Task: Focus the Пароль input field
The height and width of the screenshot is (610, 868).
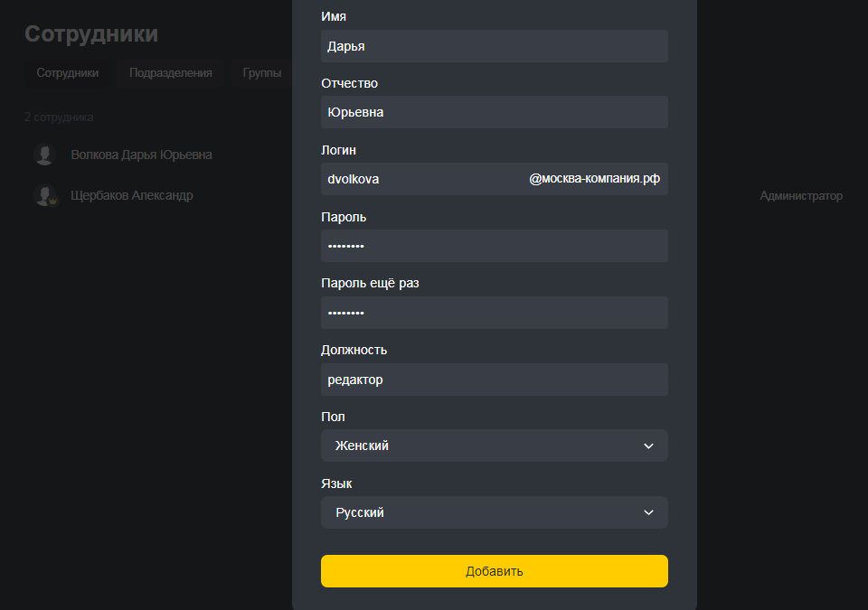Action: pyautogui.click(x=494, y=246)
